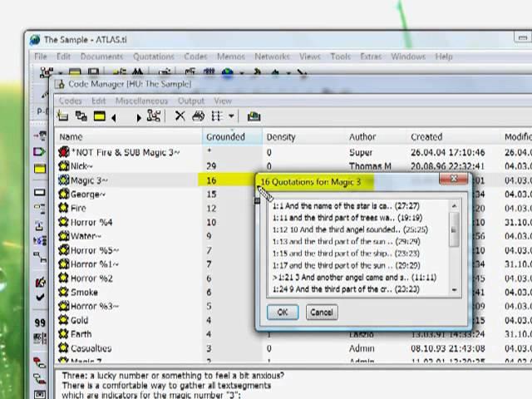This screenshot has width=532, height=399.
Task: Open the Memos menu in main window
Action: point(231,57)
